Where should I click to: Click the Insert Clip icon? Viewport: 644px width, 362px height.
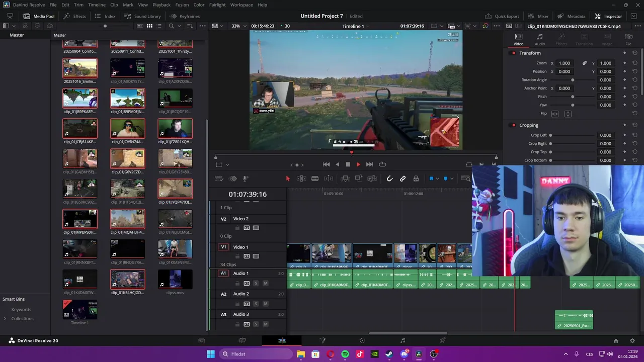click(345, 178)
